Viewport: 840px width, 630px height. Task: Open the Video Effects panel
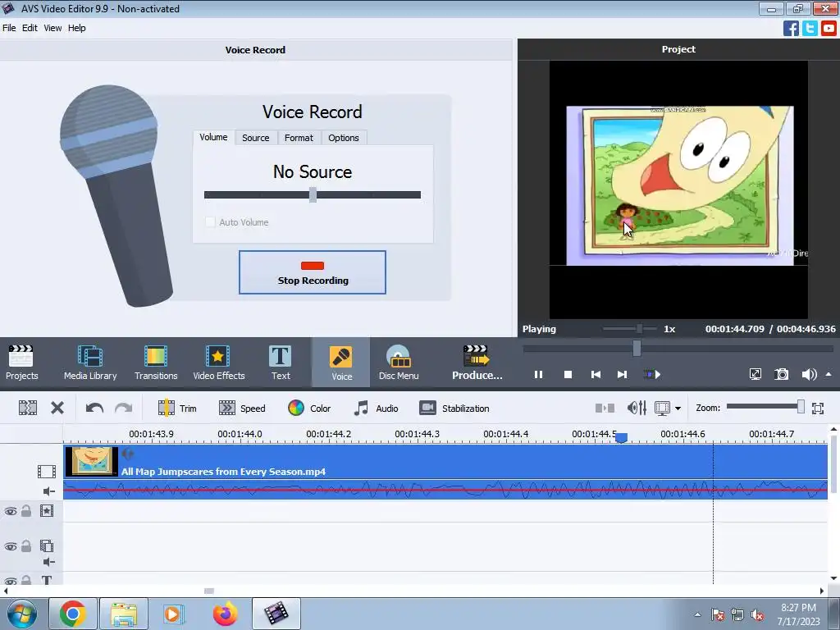[218, 363]
